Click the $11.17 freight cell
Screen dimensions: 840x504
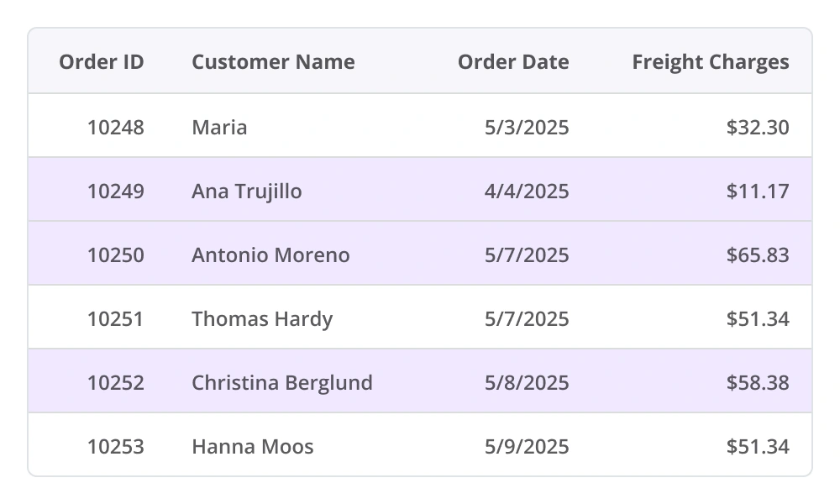click(758, 191)
